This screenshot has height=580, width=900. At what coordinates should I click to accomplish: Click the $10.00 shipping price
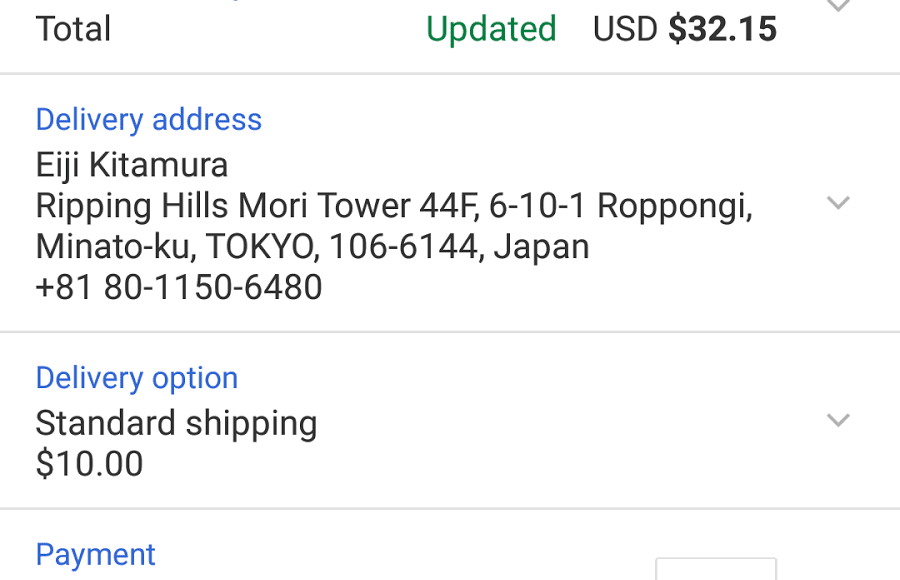[89, 464]
